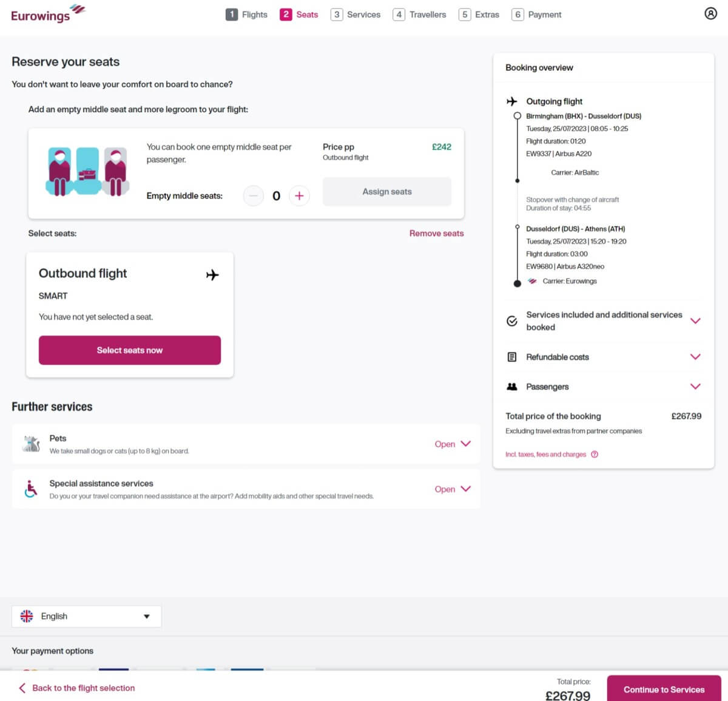Screen dimensions: 728x701
Task: Go to the Flights step tab
Action: [x=247, y=15]
